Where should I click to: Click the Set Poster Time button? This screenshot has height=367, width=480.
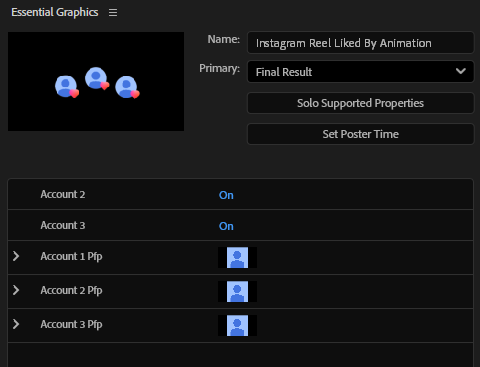[x=360, y=134]
